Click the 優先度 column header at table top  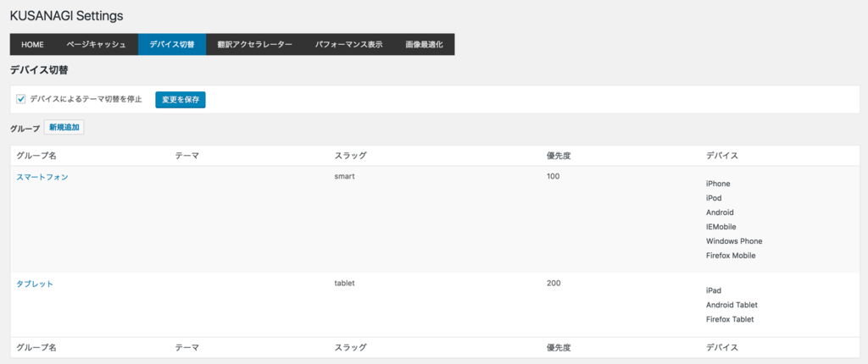click(x=559, y=156)
